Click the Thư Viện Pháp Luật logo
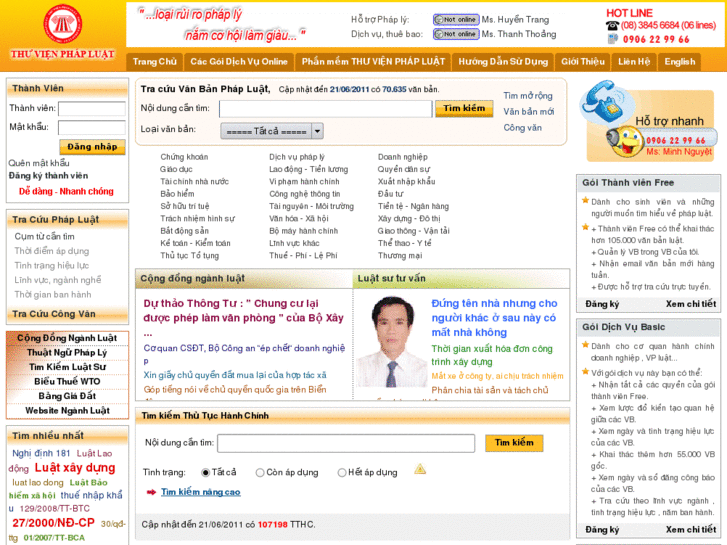The image size is (727, 545). 63,31
